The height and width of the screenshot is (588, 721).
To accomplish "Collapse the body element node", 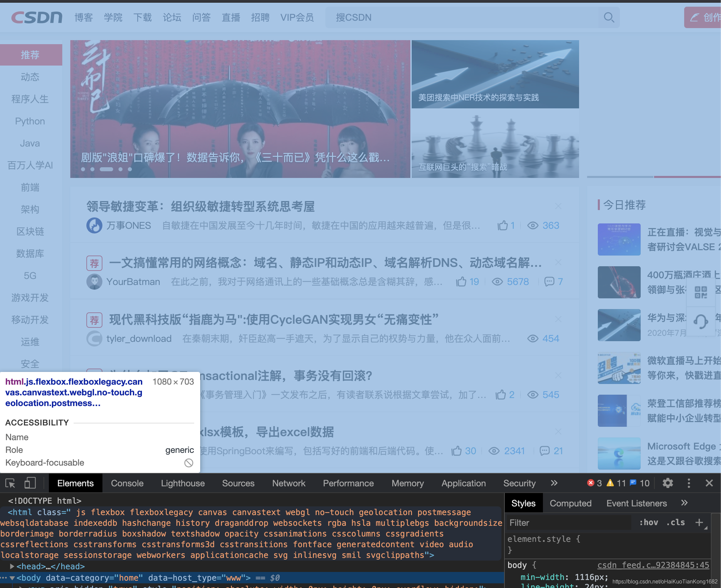I will [x=12, y=578].
